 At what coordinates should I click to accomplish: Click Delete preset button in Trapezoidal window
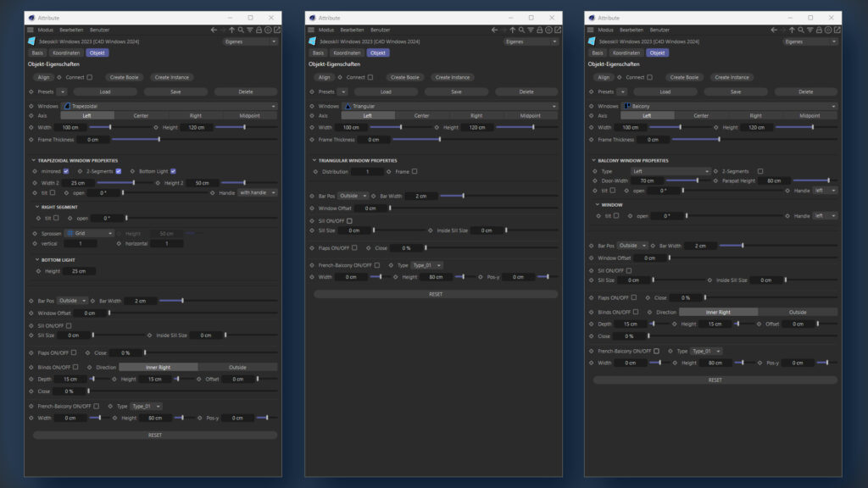pyautogui.click(x=246, y=91)
